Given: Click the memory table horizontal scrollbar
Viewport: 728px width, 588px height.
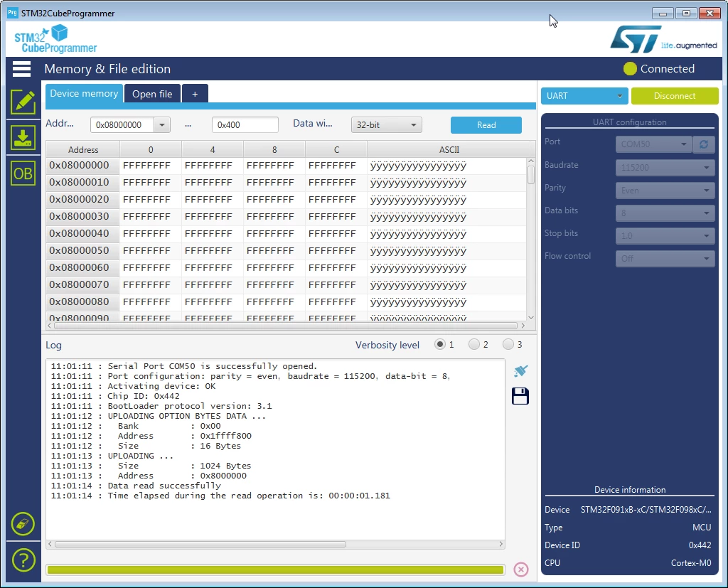Looking at the screenshot, I should [x=286, y=326].
